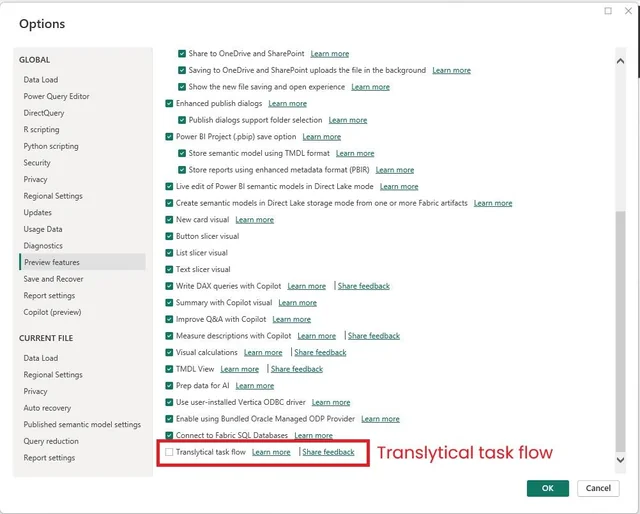Click the vertical scrollbar thumb

(x=620, y=332)
